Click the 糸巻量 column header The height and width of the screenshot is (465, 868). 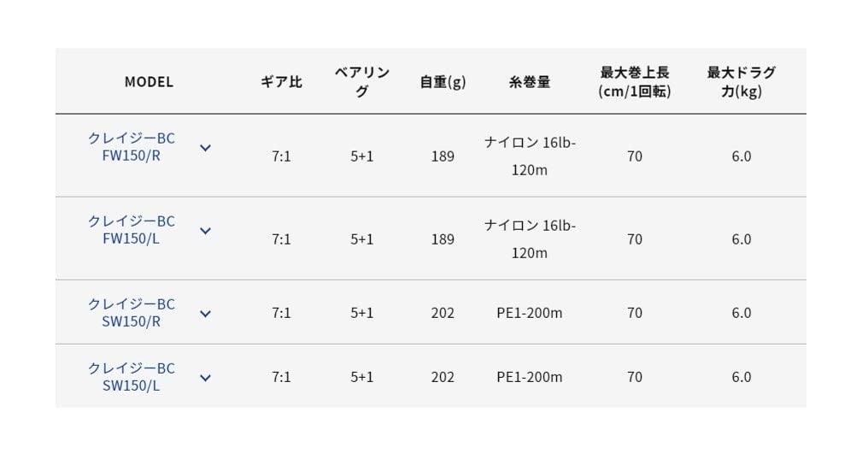click(x=530, y=82)
